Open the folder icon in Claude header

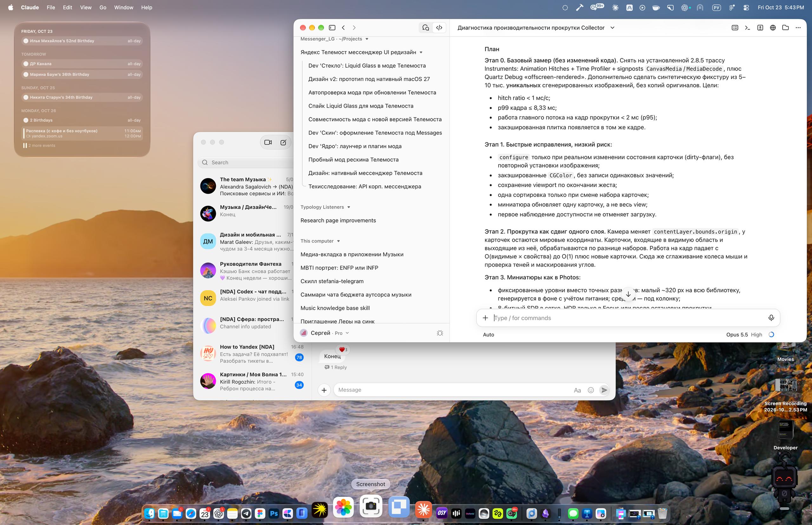tap(785, 28)
